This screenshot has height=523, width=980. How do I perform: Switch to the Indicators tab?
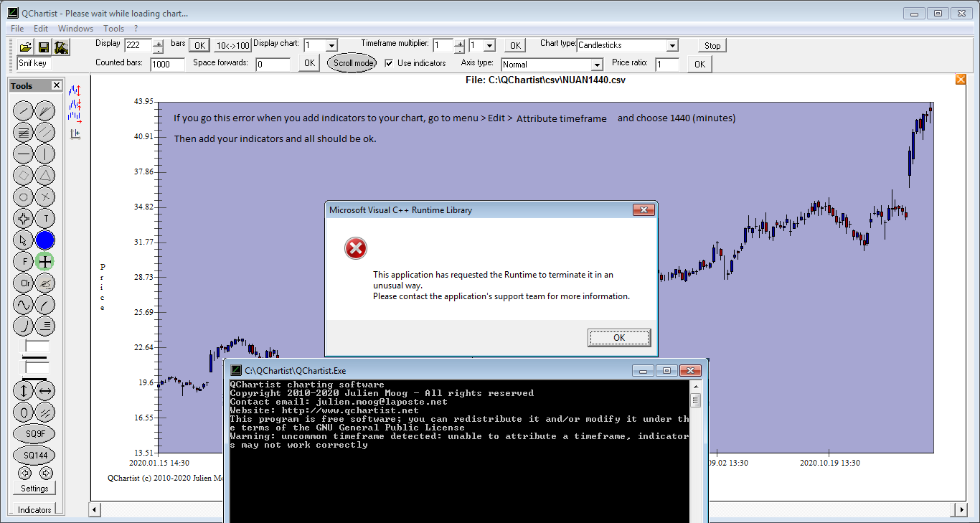coord(34,510)
